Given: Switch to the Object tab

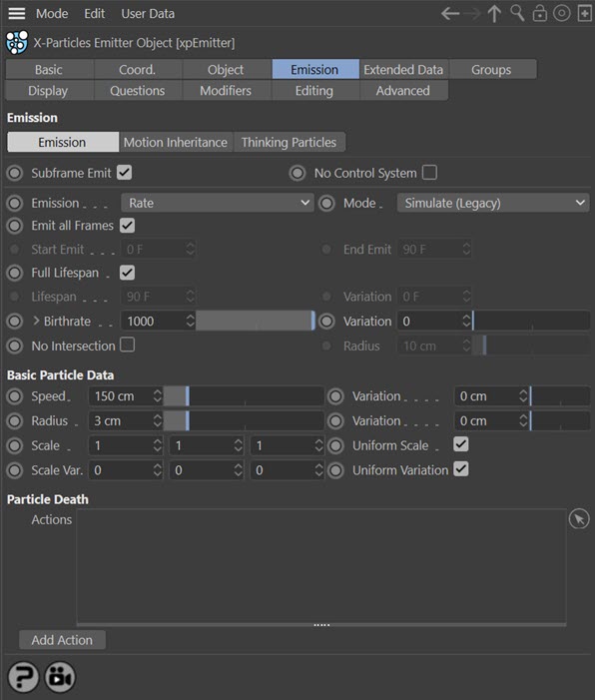Looking at the screenshot, I should pos(226,69).
